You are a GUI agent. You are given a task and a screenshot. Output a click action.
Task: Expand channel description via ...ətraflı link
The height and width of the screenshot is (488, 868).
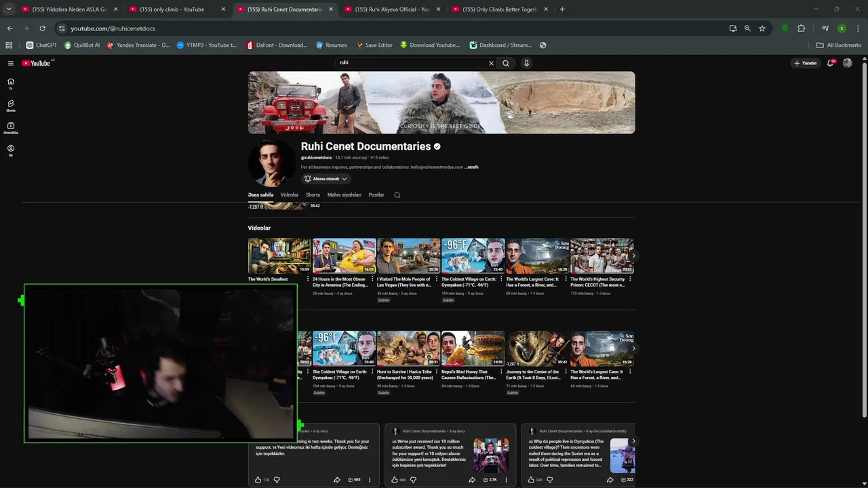(472, 167)
